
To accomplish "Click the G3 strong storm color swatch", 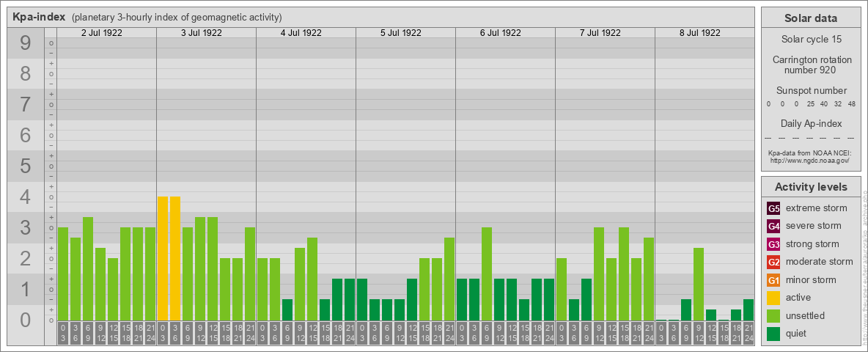I will click(x=773, y=244).
